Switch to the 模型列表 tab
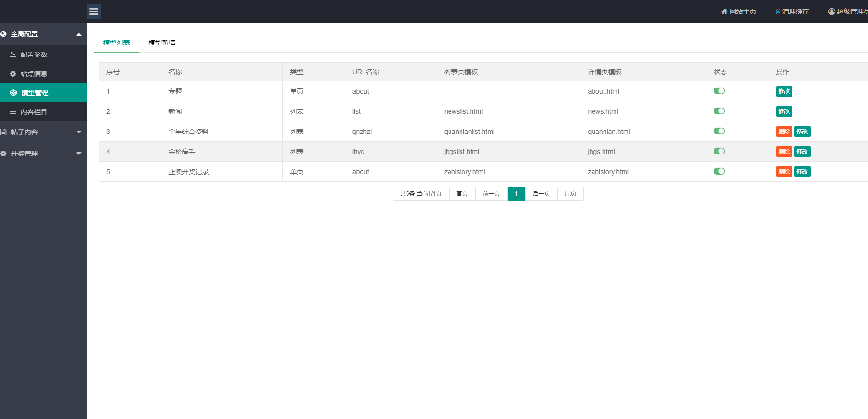Viewport: 868px width, 419px height. pos(116,43)
